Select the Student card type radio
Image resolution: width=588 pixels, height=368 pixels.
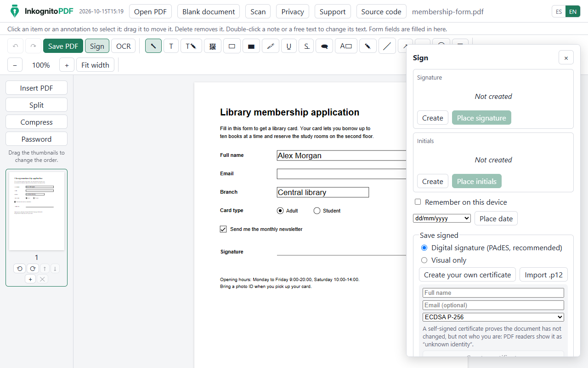tap(317, 211)
